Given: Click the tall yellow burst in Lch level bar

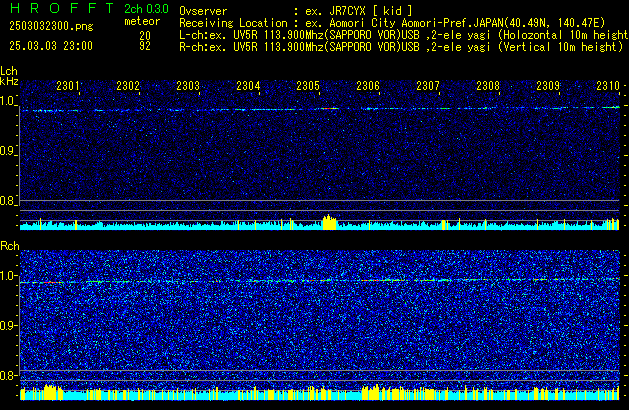Looking at the screenshot, I should [330, 222].
